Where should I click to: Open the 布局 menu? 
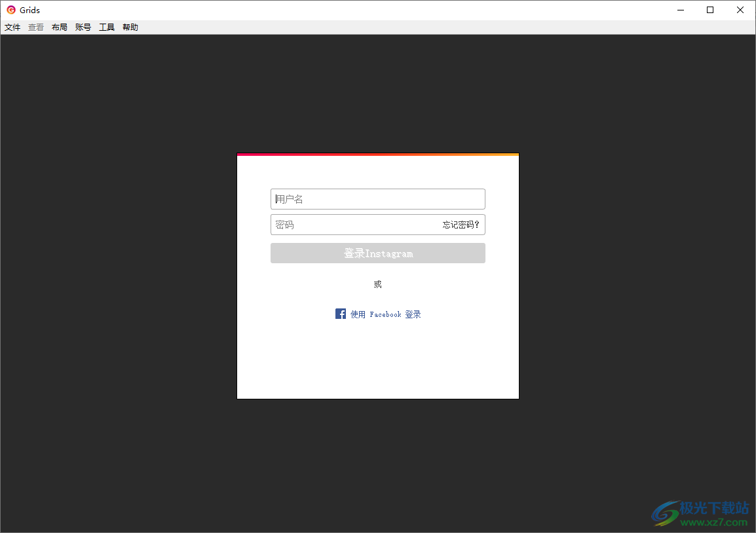pyautogui.click(x=60, y=28)
